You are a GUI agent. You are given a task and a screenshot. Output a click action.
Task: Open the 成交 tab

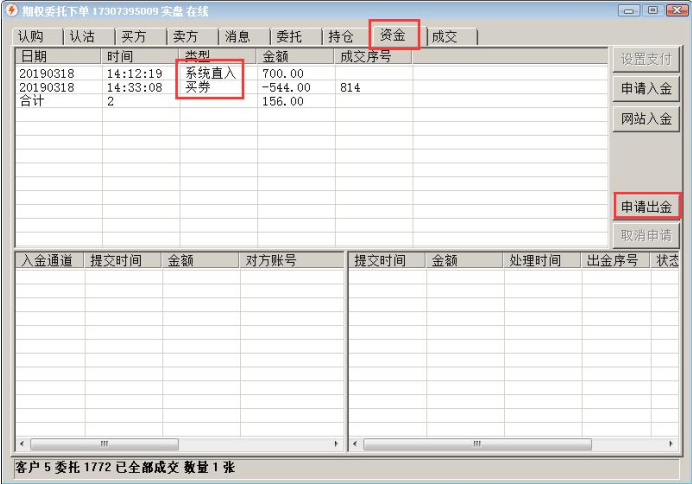click(445, 36)
